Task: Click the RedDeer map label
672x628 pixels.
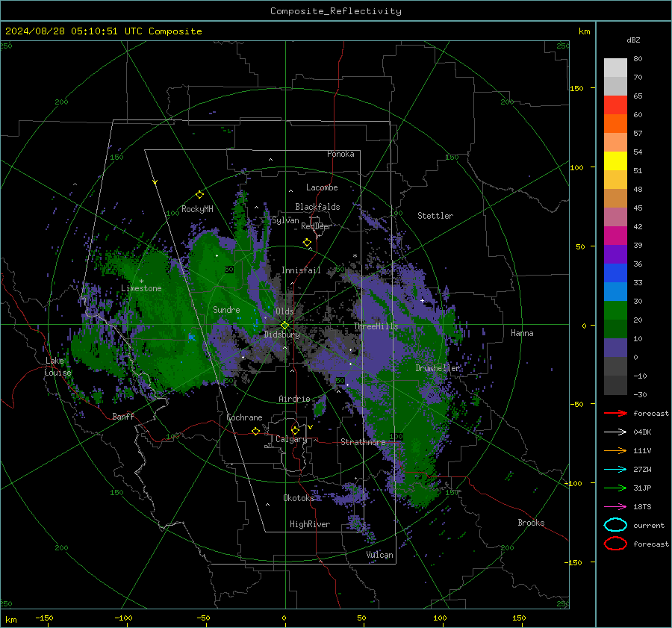Action: pyautogui.click(x=317, y=226)
